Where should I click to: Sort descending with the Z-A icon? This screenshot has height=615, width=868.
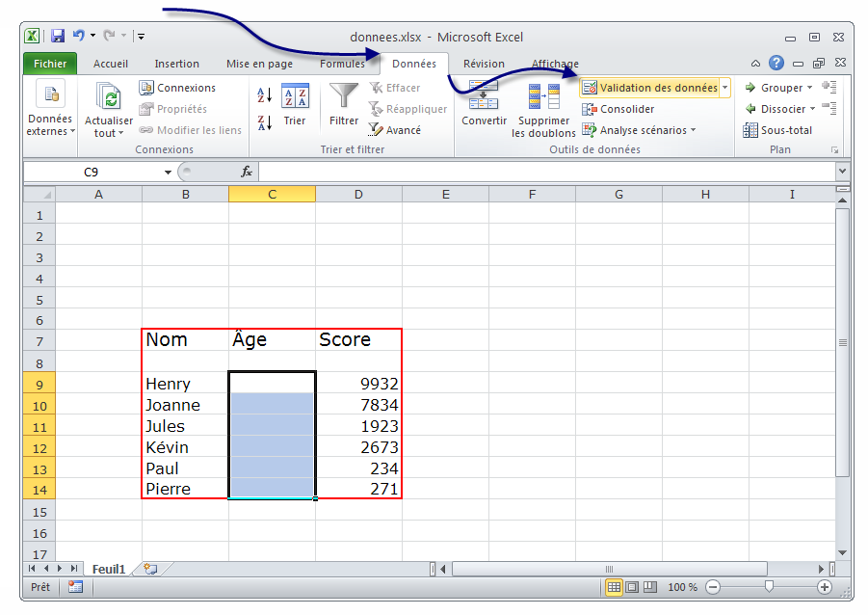pos(264,122)
